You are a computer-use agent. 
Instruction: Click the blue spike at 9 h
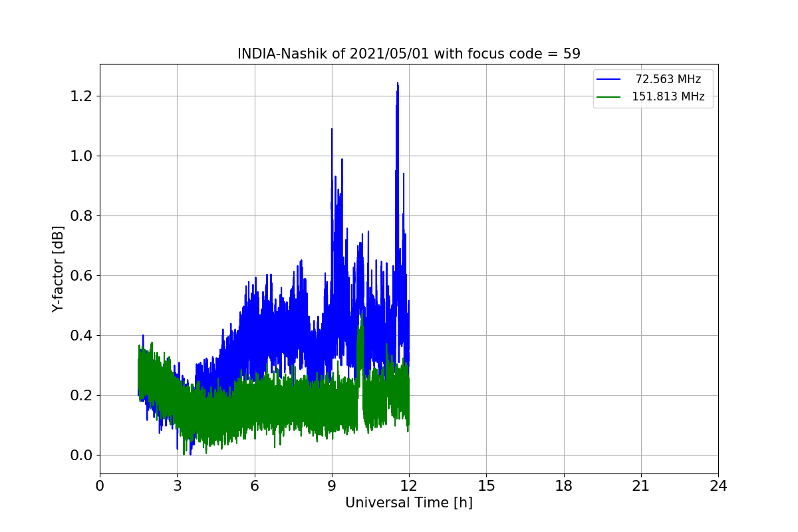(x=332, y=130)
